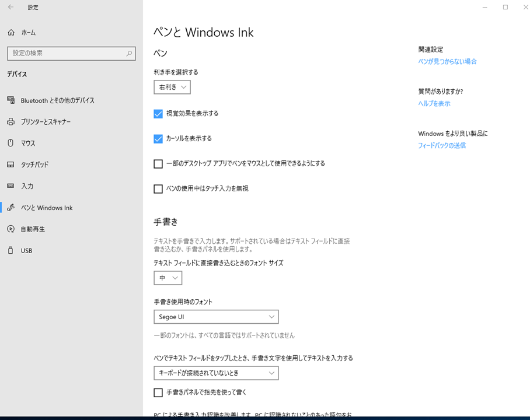Open the Segoe UI font dropdown

tap(216, 317)
